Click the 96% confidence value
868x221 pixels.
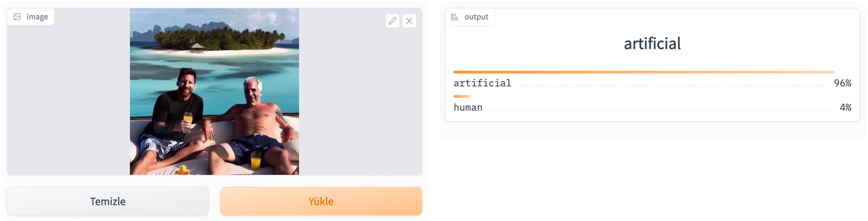842,83
